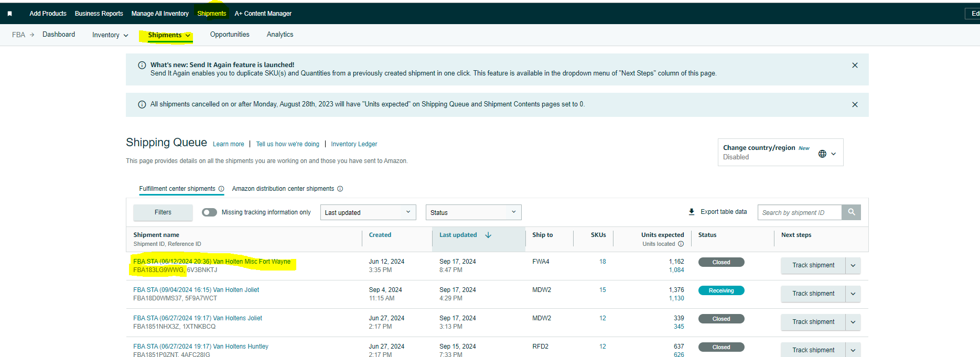Click units located 345
Image resolution: width=980 pixels, height=357 pixels.
tap(679, 327)
